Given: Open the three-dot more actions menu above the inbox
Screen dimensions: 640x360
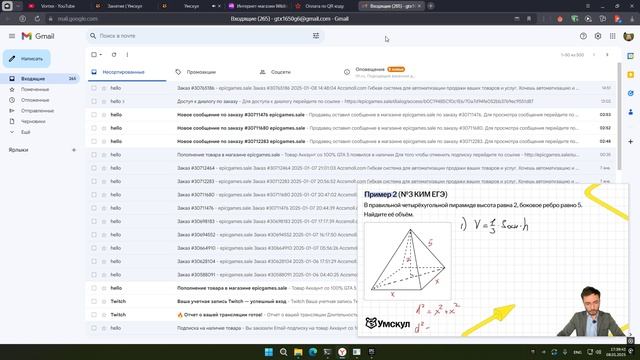Looking at the screenshot, I should pos(127,54).
